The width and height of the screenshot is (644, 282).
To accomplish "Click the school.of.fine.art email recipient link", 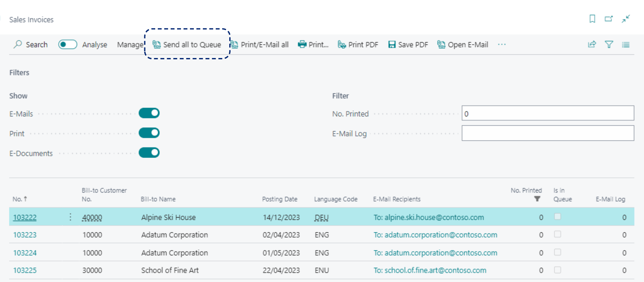I will (430, 270).
